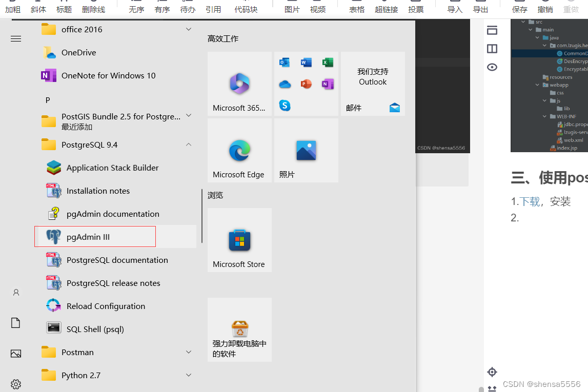Click Word icon in Office tile group
This screenshot has height=392, width=588.
click(307, 62)
